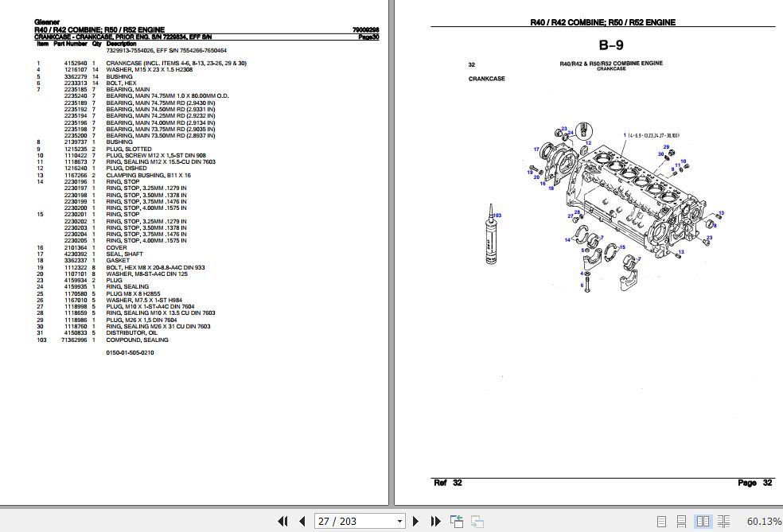Screen dimensions: 783x532
Task: Return to the previous view
Action: [457, 521]
